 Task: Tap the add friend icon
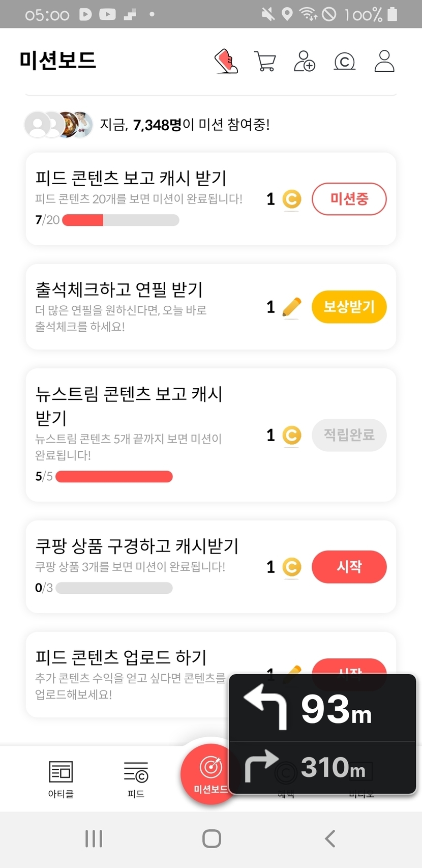[x=305, y=61]
